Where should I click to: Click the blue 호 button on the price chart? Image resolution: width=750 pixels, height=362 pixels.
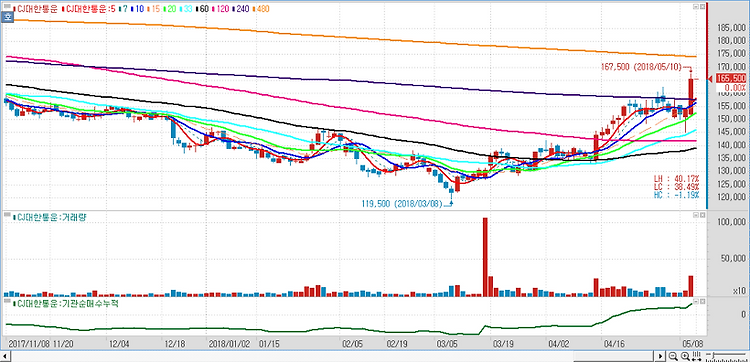point(7,17)
